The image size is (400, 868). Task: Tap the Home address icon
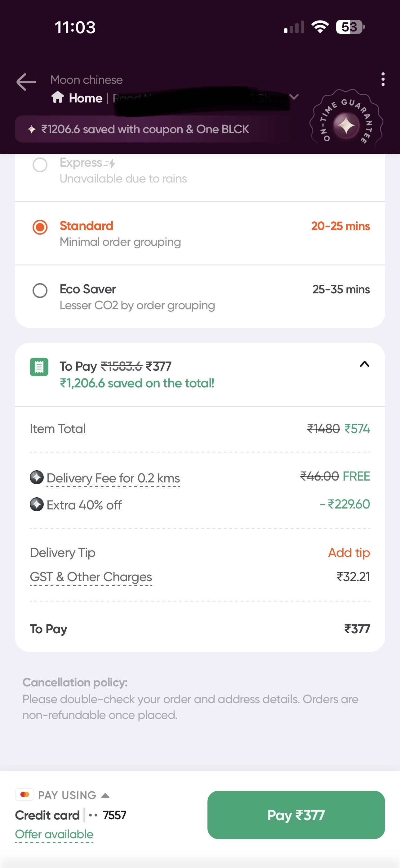tap(58, 97)
